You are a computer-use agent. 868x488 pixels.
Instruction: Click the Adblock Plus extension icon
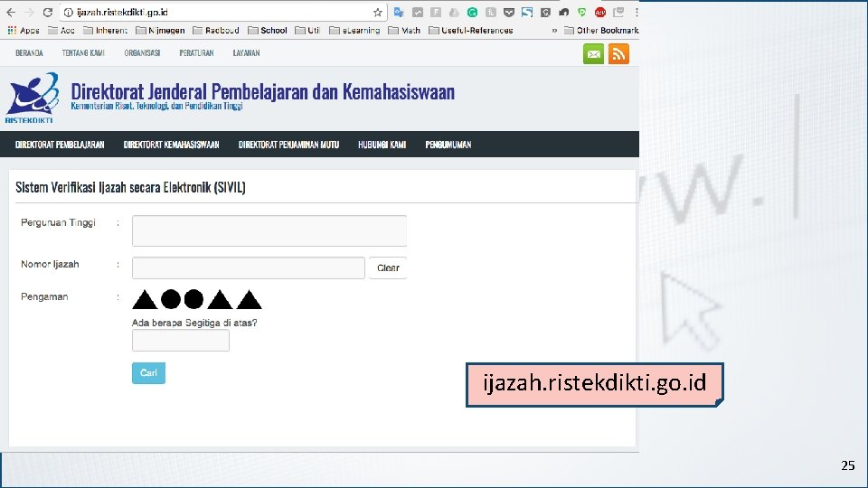click(600, 12)
